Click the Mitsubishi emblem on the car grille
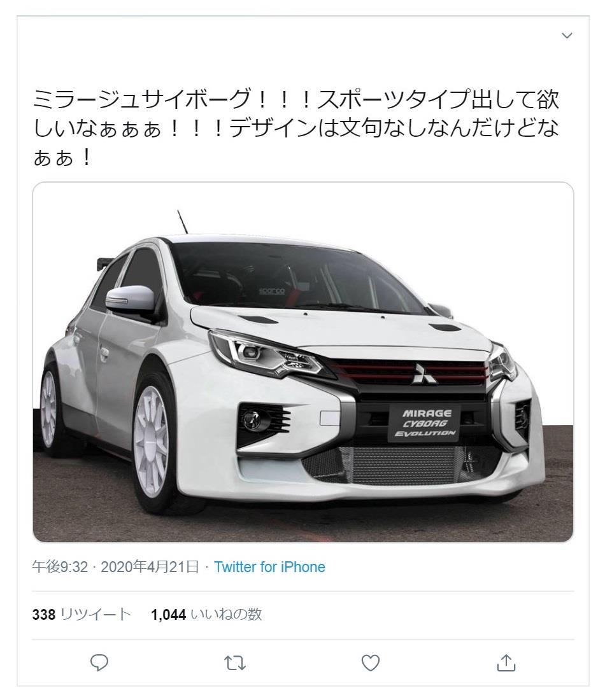This screenshot has width=605, height=700. point(420,373)
